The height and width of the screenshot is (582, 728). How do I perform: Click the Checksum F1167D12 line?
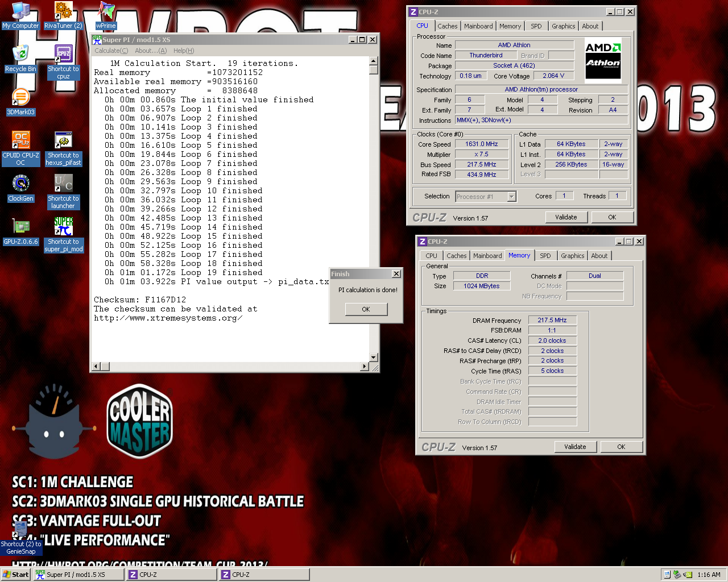pos(140,300)
